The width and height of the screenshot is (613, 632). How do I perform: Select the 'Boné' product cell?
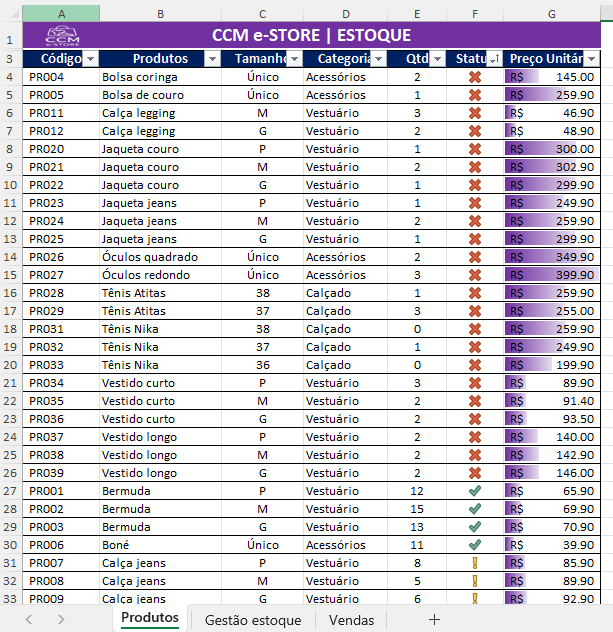pyautogui.click(x=160, y=545)
